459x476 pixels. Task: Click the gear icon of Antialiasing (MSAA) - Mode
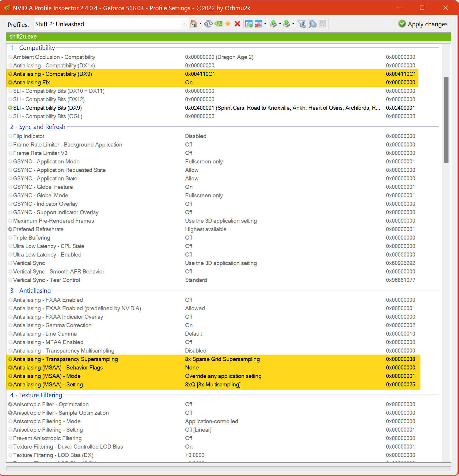pos(10,376)
